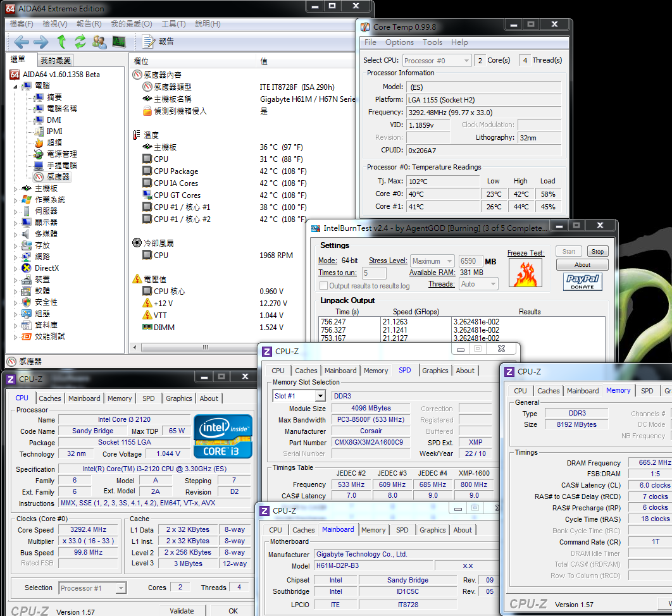Expand the 主機板 tree node
Screen dimensions: 672x616
[x=16, y=188]
